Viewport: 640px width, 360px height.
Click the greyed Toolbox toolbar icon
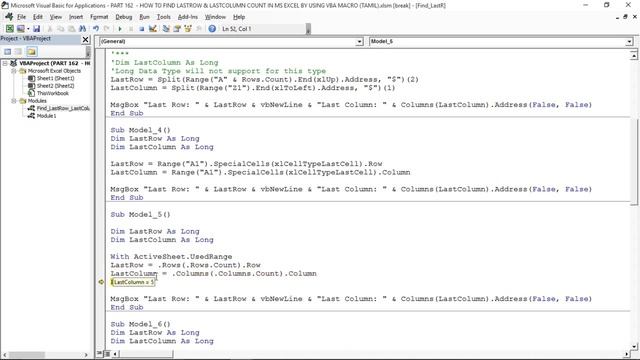(198, 29)
